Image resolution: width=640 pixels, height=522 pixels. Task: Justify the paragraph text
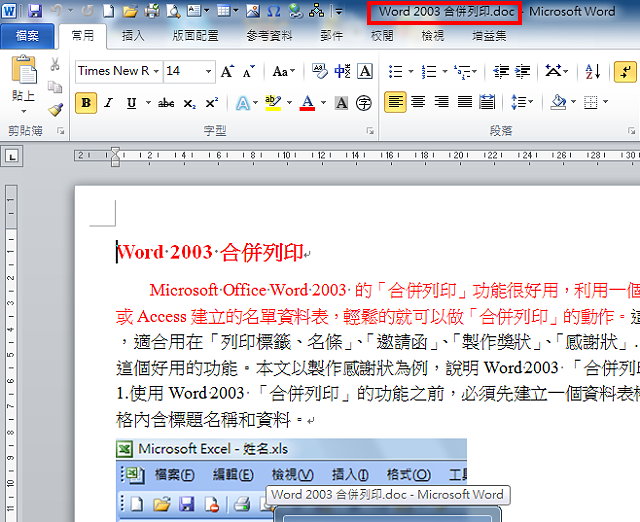(464, 102)
